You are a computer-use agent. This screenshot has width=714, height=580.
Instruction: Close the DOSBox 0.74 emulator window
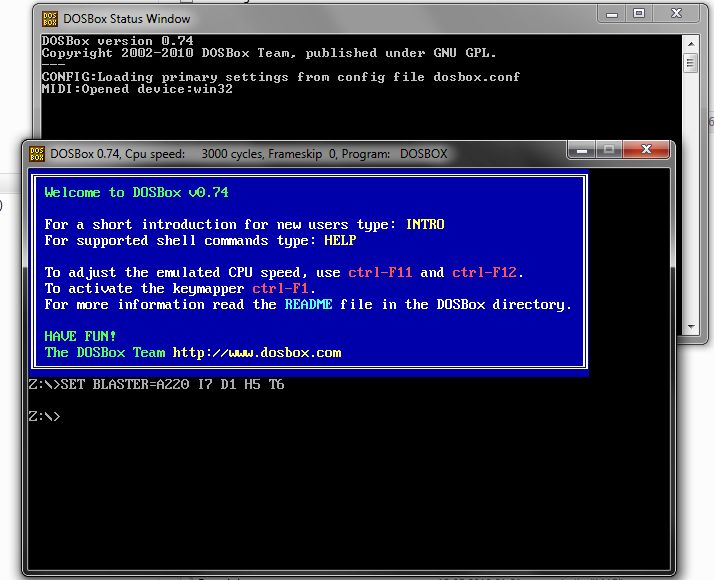pyautogui.click(x=646, y=150)
